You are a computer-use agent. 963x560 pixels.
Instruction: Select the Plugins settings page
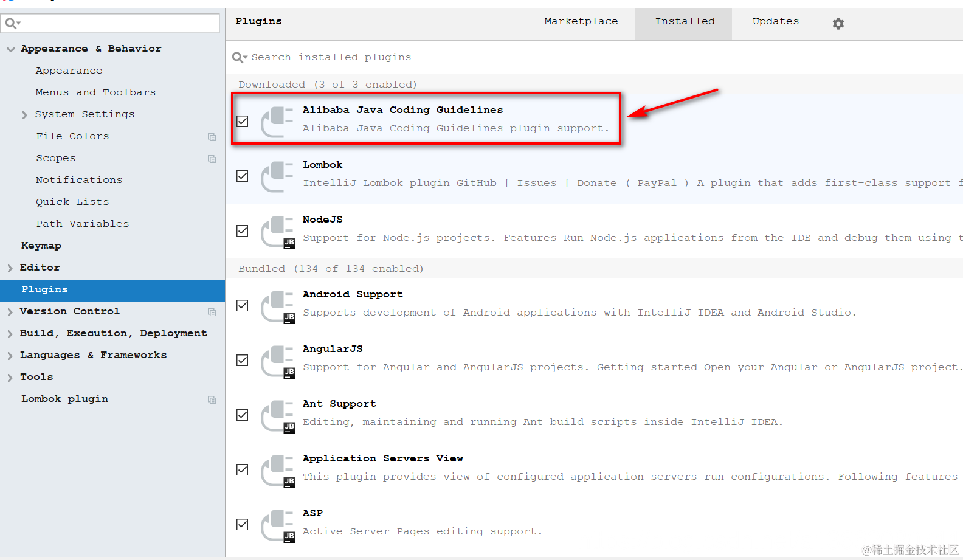pyautogui.click(x=112, y=290)
